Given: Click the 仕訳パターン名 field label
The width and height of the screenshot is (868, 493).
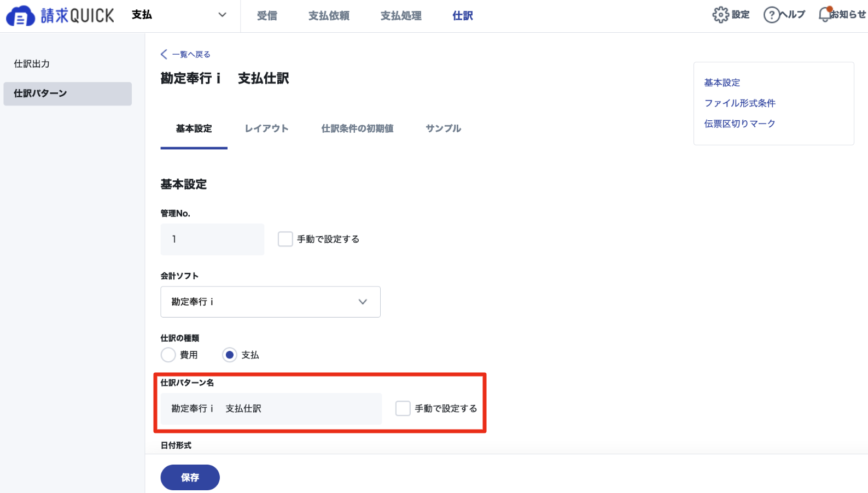Looking at the screenshot, I should point(187,383).
